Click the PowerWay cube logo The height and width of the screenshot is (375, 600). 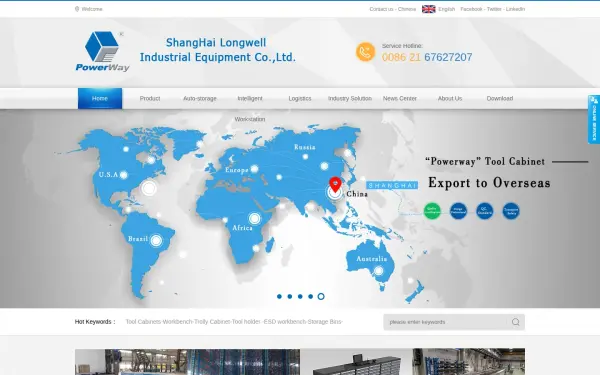tap(102, 51)
